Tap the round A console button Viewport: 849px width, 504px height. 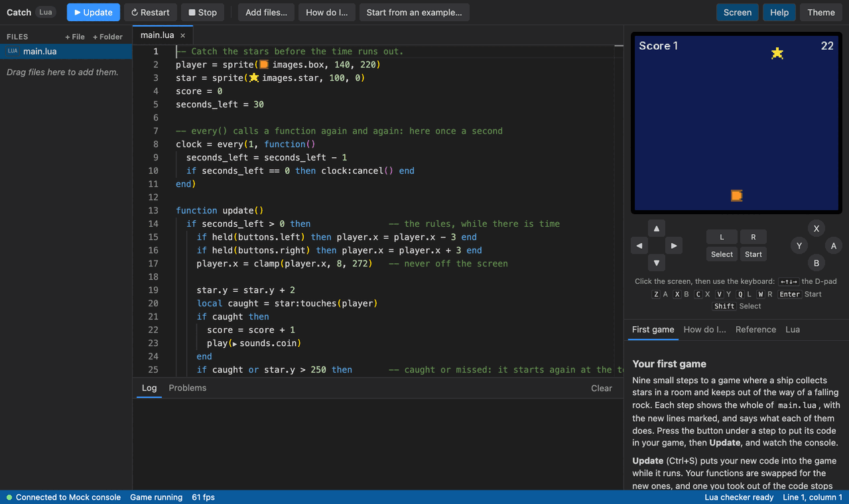tap(834, 246)
